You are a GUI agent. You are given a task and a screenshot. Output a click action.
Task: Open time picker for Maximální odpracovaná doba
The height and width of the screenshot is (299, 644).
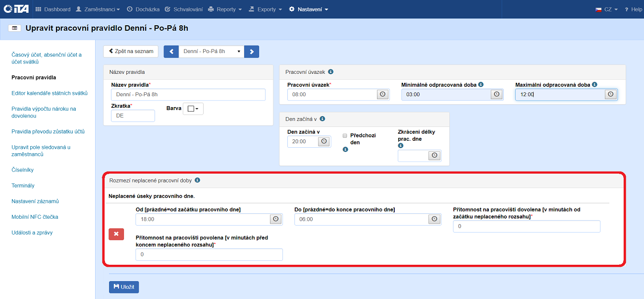click(610, 94)
